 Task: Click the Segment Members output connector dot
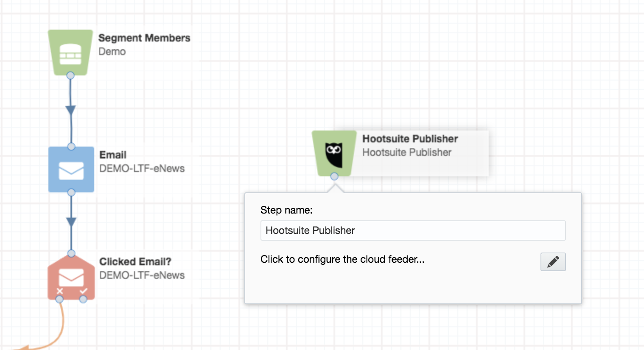70,75
